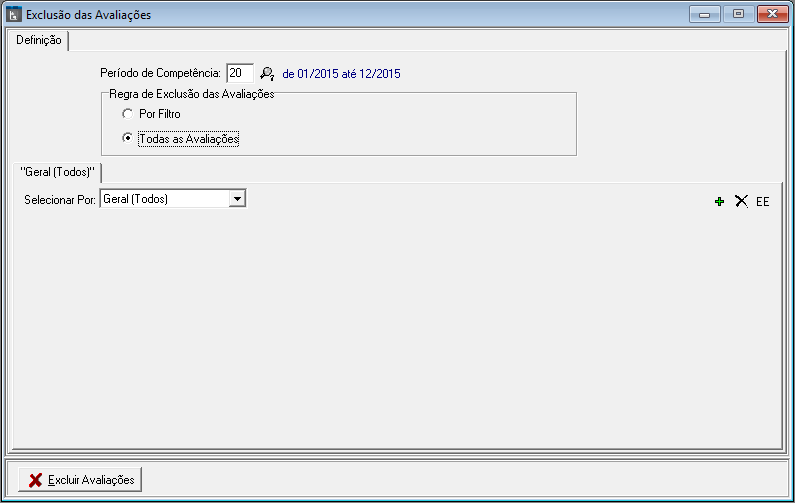
Task: Focus the Período de Competência input field
Action: [x=239, y=73]
